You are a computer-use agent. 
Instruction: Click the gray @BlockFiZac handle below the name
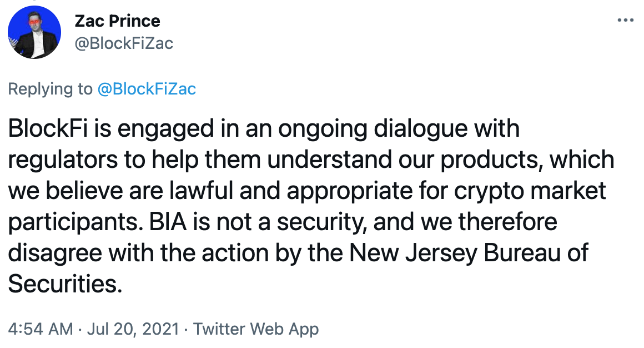coord(123,43)
